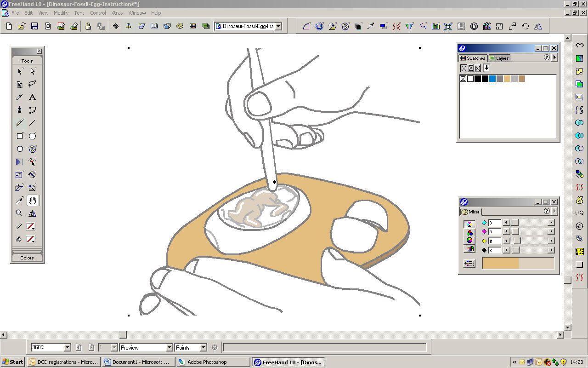Open the Window menu
The image size is (588, 368).
[x=137, y=13]
